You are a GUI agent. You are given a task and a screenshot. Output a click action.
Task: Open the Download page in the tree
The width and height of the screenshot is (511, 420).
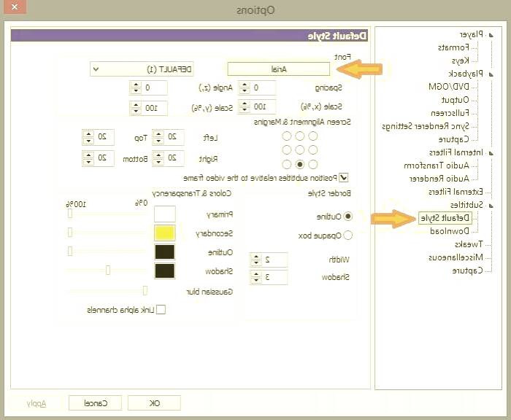click(447, 231)
